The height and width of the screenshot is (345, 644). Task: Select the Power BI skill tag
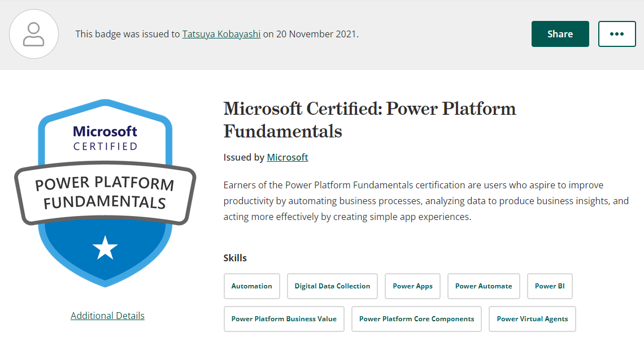[550, 286]
